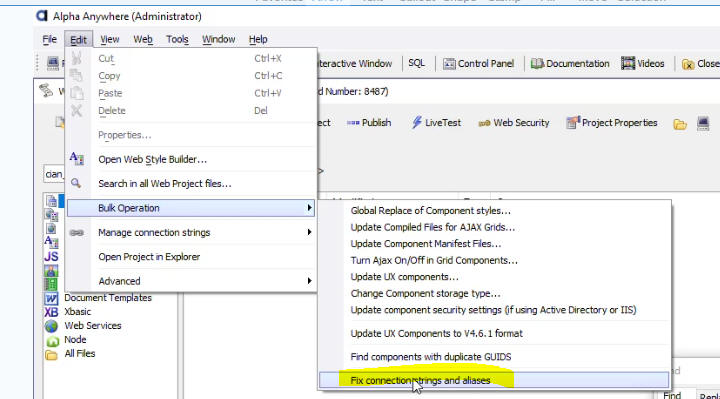Click the All Files folder icon

[x=51, y=355]
